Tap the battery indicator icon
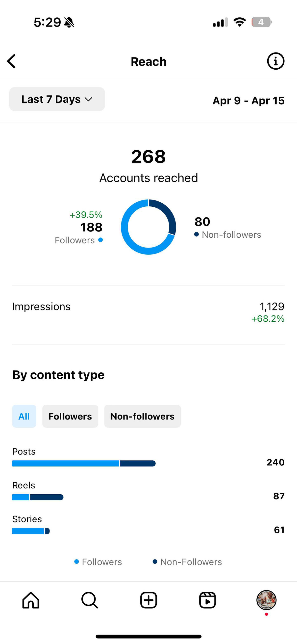The width and height of the screenshot is (297, 644). click(262, 22)
